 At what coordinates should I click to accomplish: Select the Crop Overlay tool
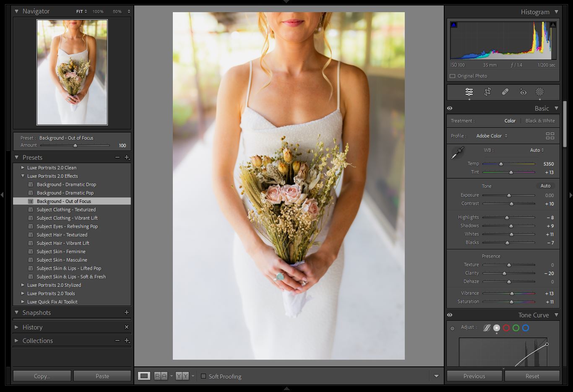[x=487, y=92]
